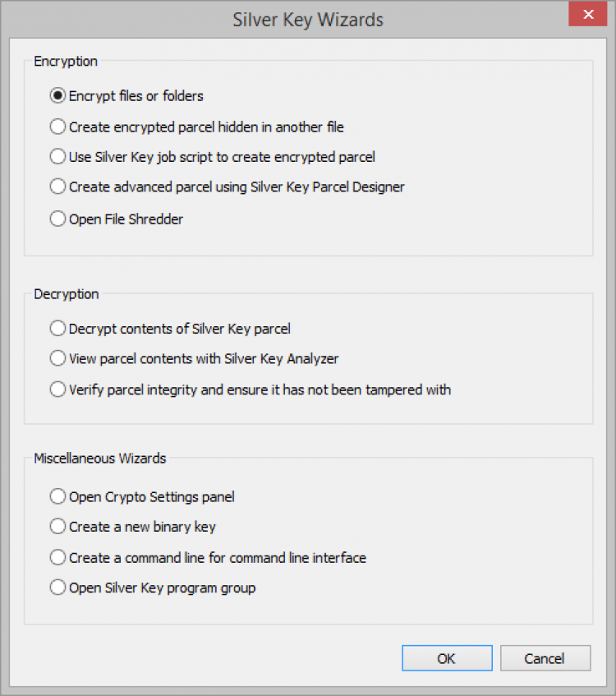Click the Silver Key Wizards title bar
The height and width of the screenshot is (696, 616).
coord(307,18)
